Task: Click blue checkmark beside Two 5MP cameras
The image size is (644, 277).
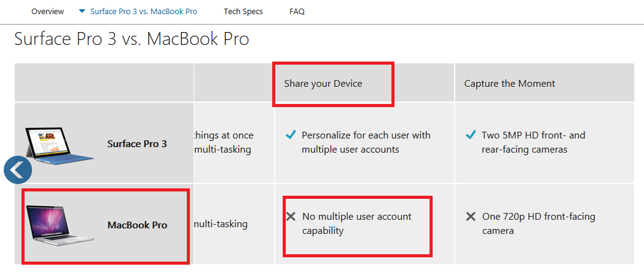Action: 471,135
